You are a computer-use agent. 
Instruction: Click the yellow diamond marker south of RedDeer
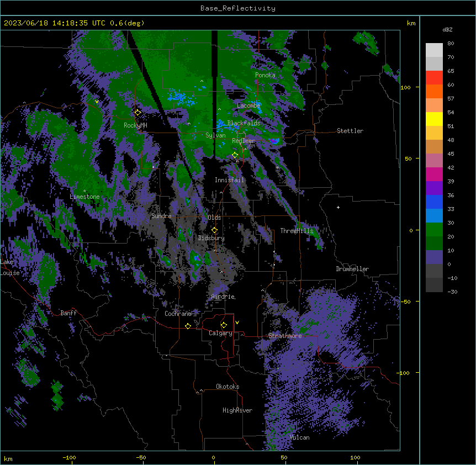pyautogui.click(x=235, y=155)
